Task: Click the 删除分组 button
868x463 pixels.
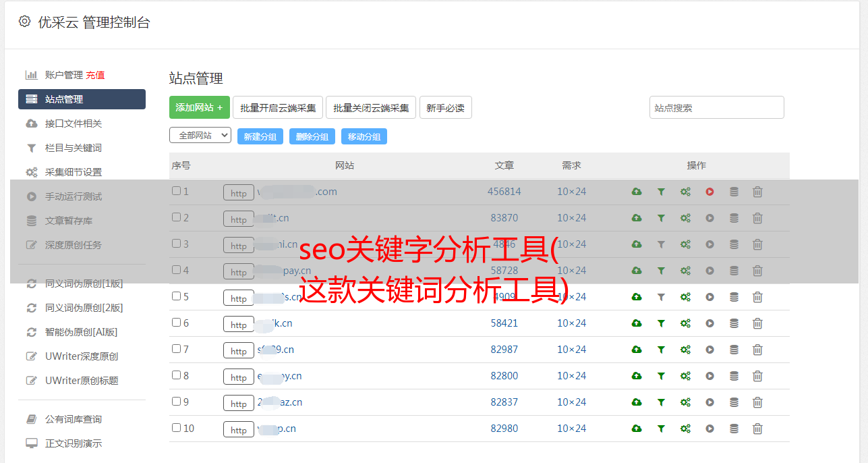Action: pyautogui.click(x=312, y=136)
